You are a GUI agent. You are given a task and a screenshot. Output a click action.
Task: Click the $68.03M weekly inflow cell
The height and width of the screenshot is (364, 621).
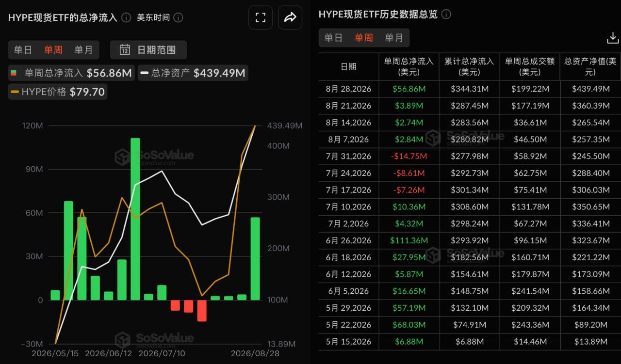409,325
